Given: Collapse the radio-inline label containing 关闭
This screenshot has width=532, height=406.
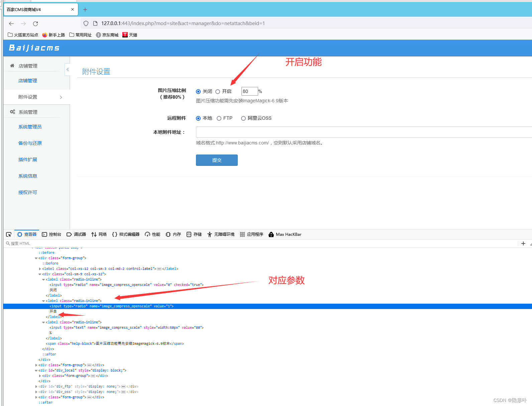Looking at the screenshot, I should click(43, 280).
